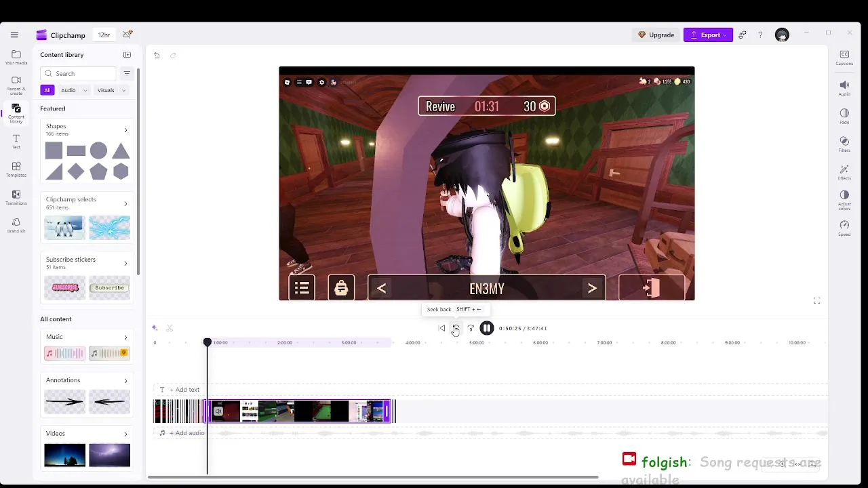The height and width of the screenshot is (488, 868).
Task: Expand the Annotations category
Action: pyautogui.click(x=125, y=380)
